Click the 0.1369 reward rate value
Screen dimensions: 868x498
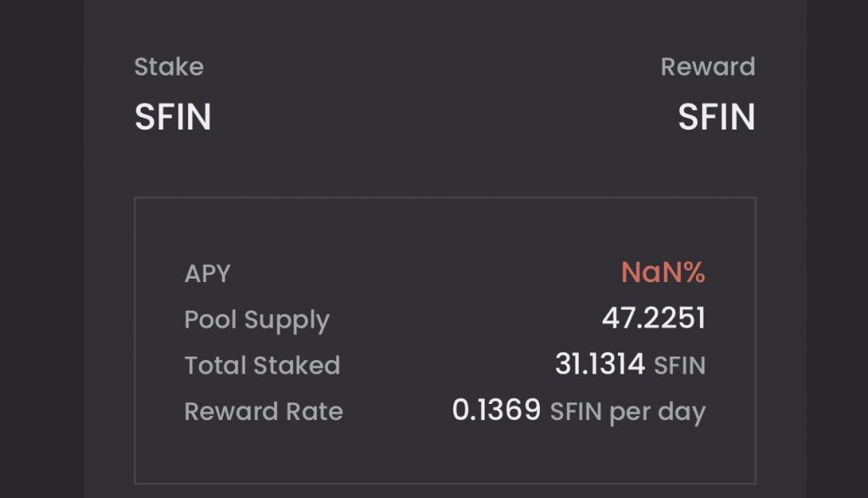[x=496, y=411]
